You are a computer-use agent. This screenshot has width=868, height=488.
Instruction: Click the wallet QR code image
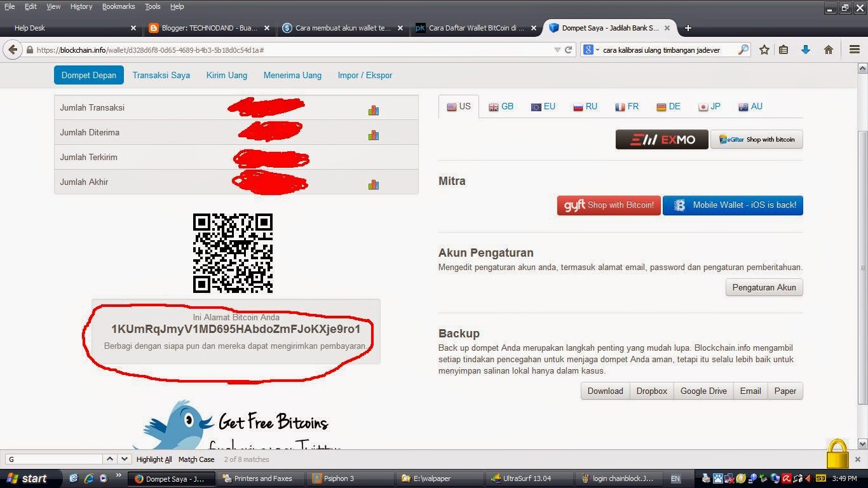(x=233, y=253)
